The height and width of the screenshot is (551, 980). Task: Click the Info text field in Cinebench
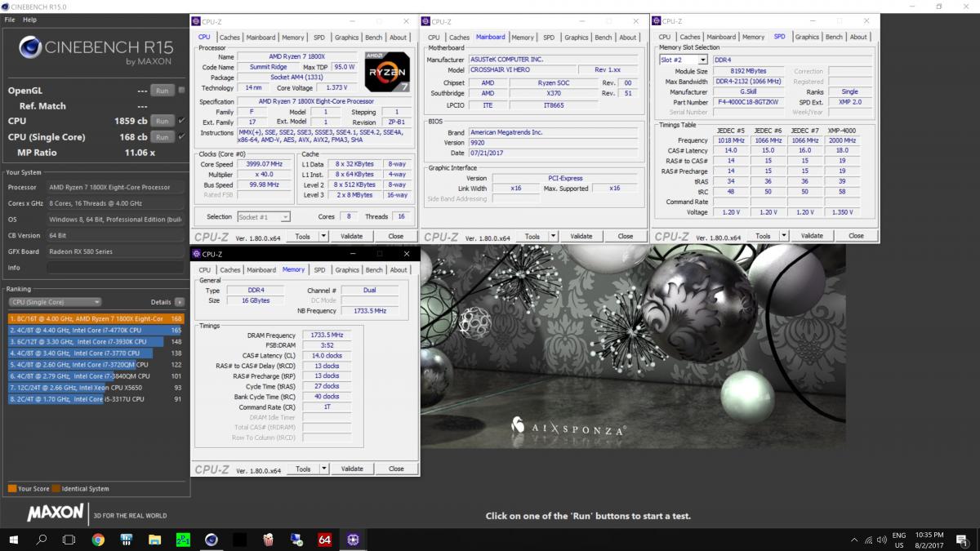(115, 268)
